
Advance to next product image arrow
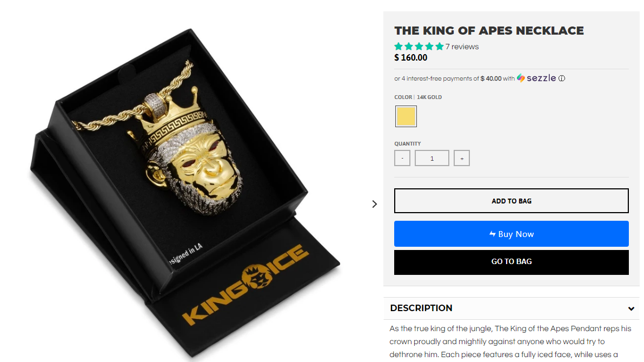point(374,204)
